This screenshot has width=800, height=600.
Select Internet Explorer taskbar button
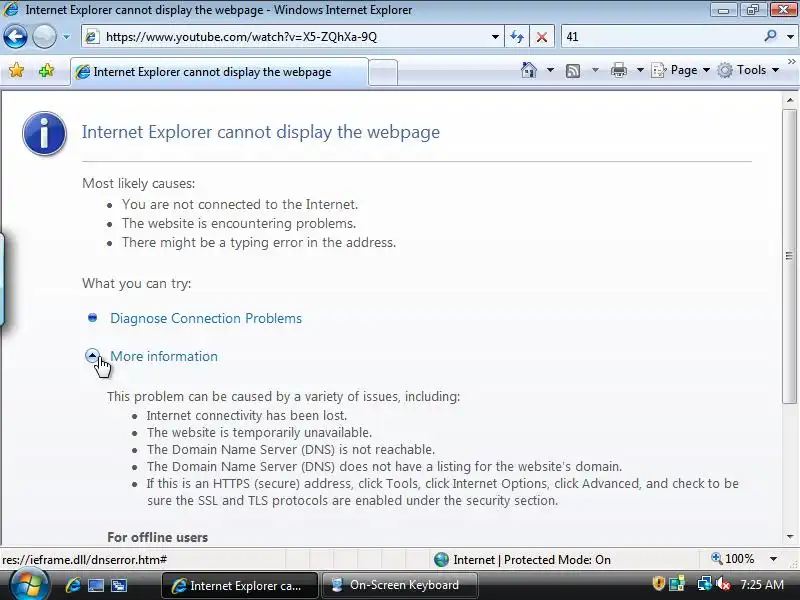pos(240,585)
